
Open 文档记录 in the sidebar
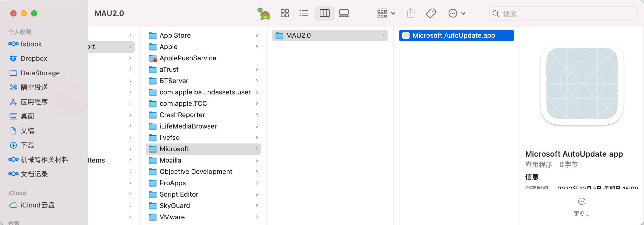28,174
